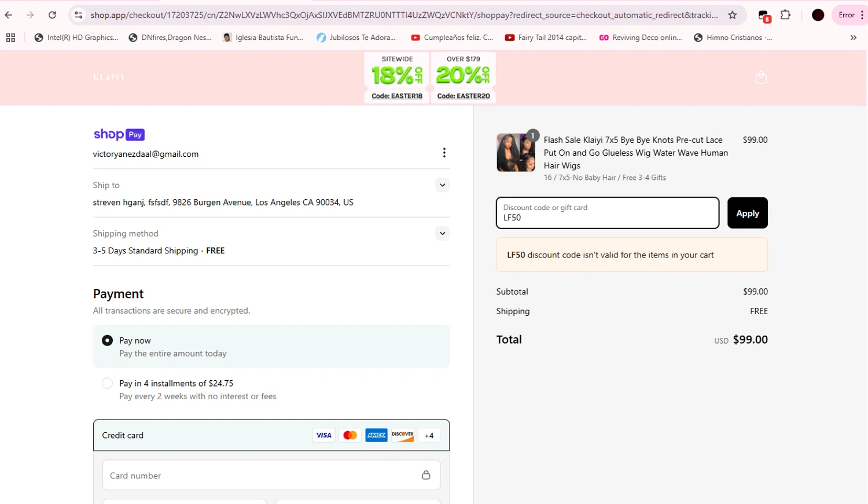
Task: Open Iglesia Bautista Fun bookmark
Action: (x=263, y=38)
